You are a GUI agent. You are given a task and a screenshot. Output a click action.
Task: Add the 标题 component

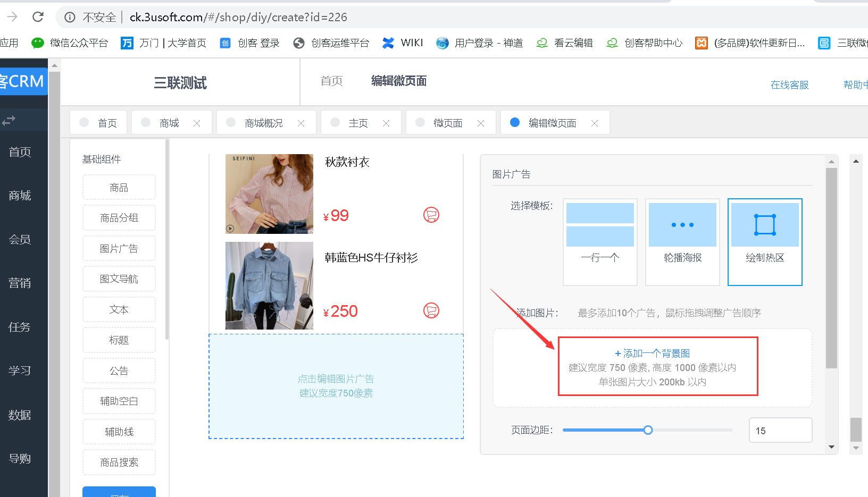pyautogui.click(x=119, y=340)
